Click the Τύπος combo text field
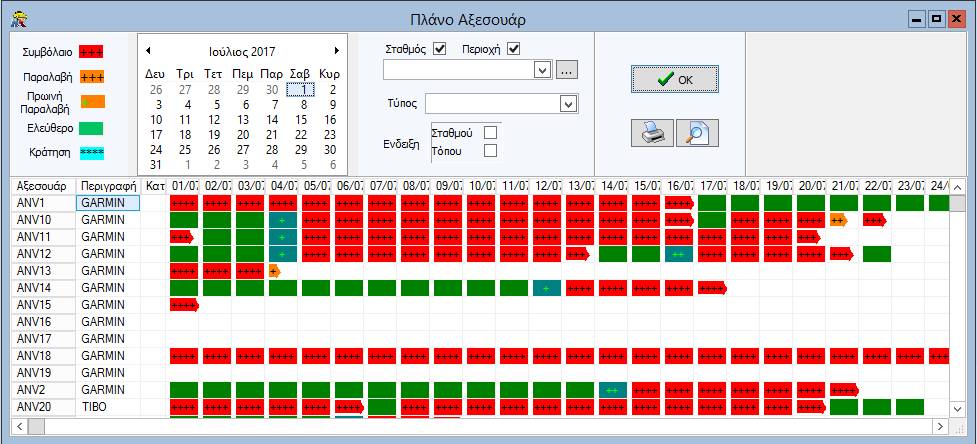 point(493,104)
